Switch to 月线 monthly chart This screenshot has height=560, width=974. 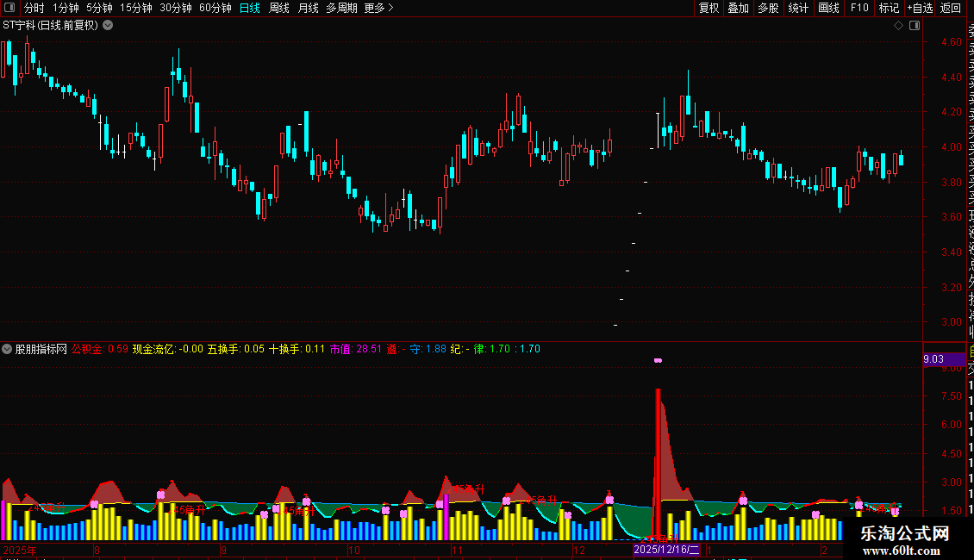(x=308, y=8)
